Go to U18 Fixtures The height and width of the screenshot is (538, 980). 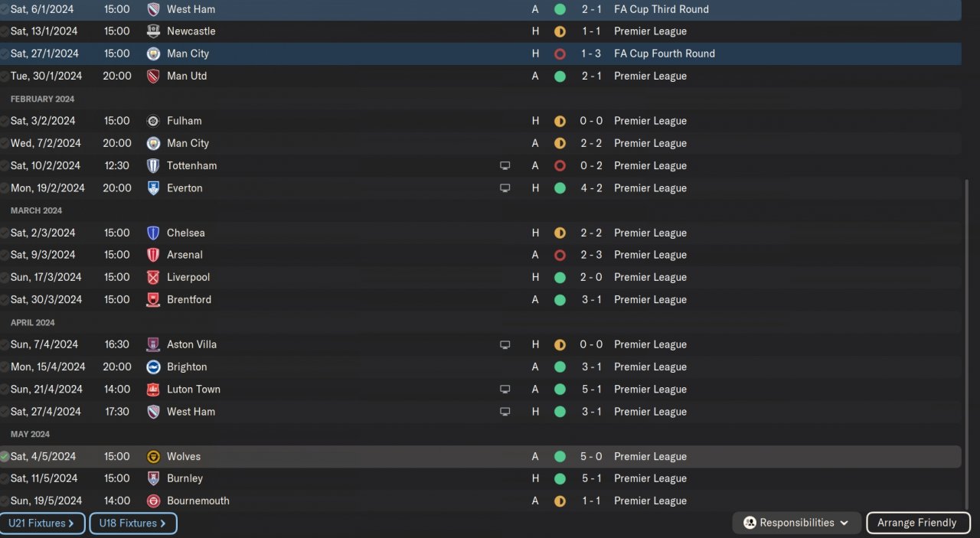click(133, 523)
